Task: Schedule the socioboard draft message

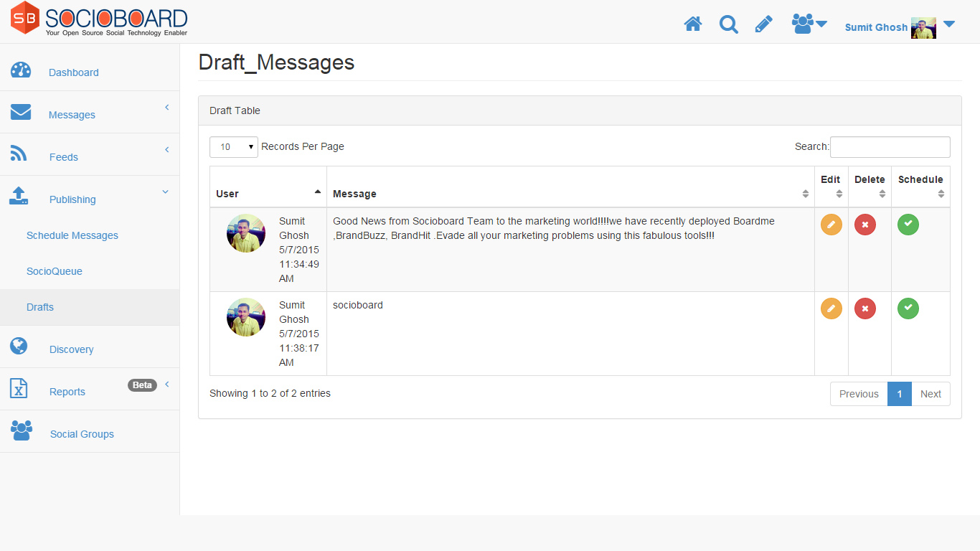Action: point(908,309)
